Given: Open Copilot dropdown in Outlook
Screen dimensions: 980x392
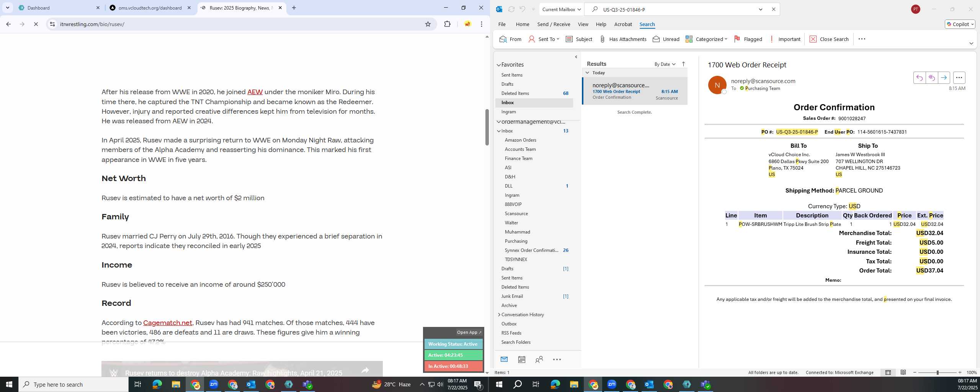Looking at the screenshot, I should [x=960, y=24].
